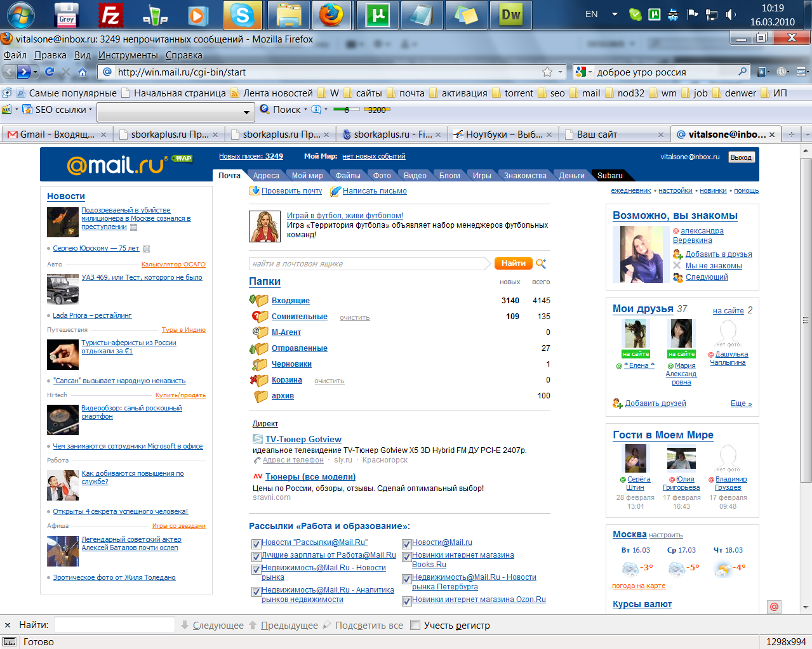Click the advanced mailbox search magnifier icon
The width and height of the screenshot is (812, 649).
click(541, 263)
